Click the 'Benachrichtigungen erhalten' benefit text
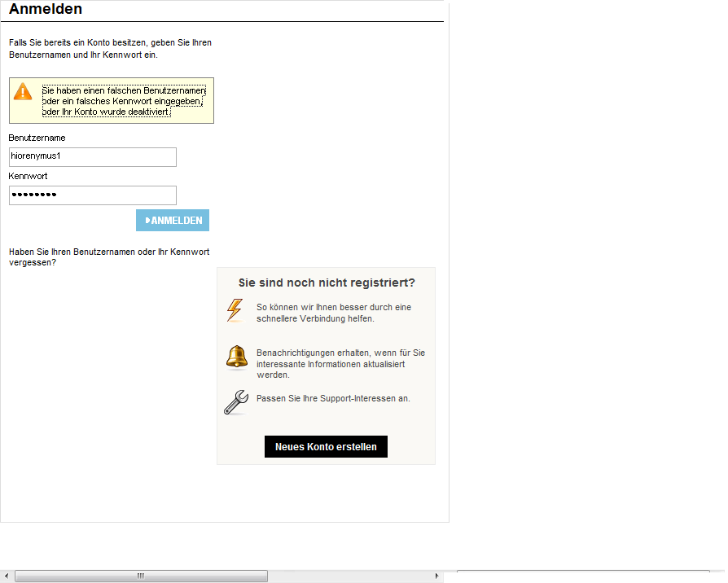Image resolution: width=728 pixels, height=583 pixels. pos(340,364)
